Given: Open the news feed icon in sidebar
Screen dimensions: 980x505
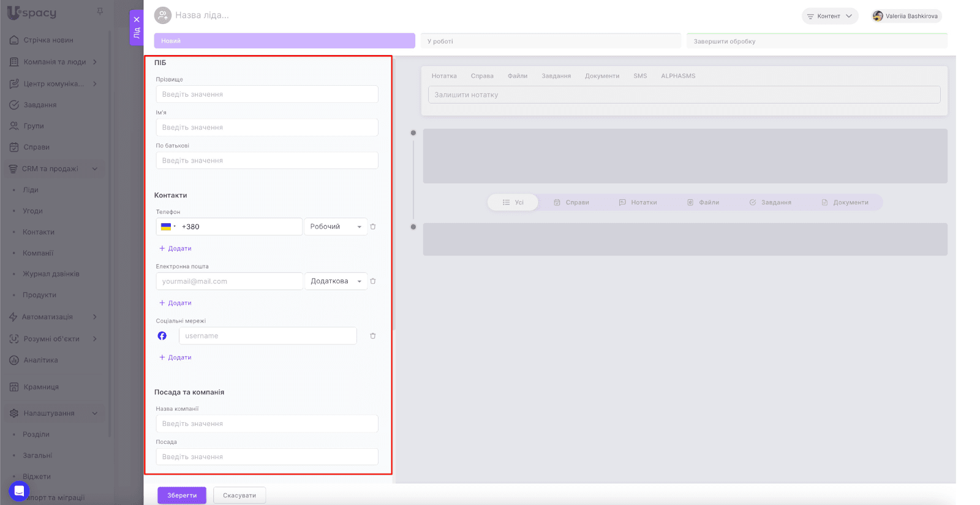Looking at the screenshot, I should point(14,40).
